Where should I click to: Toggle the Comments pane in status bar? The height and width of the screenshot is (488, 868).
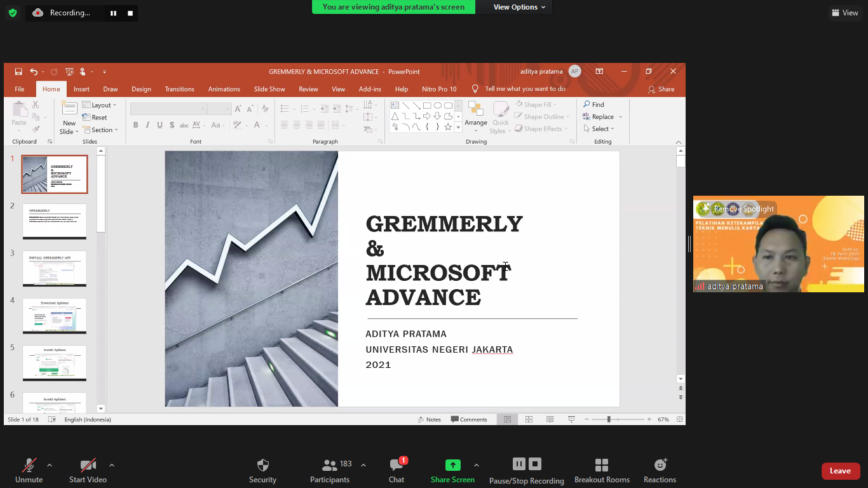469,419
